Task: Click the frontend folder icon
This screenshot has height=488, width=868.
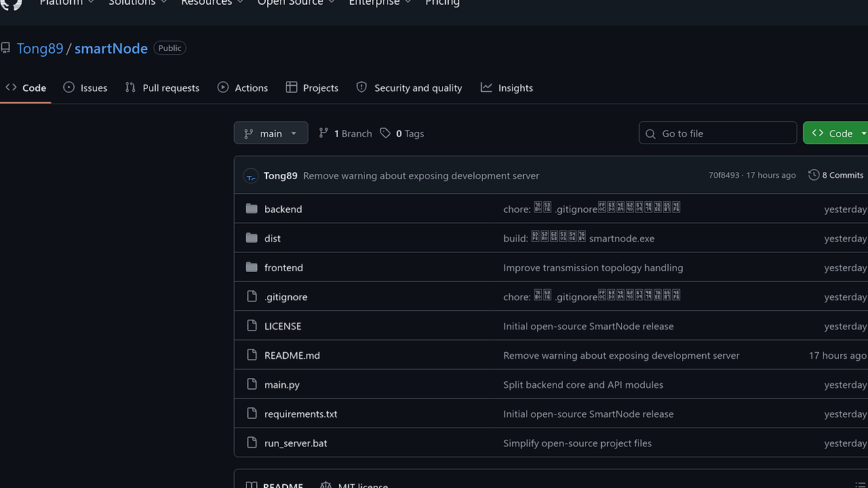Action: point(252,267)
